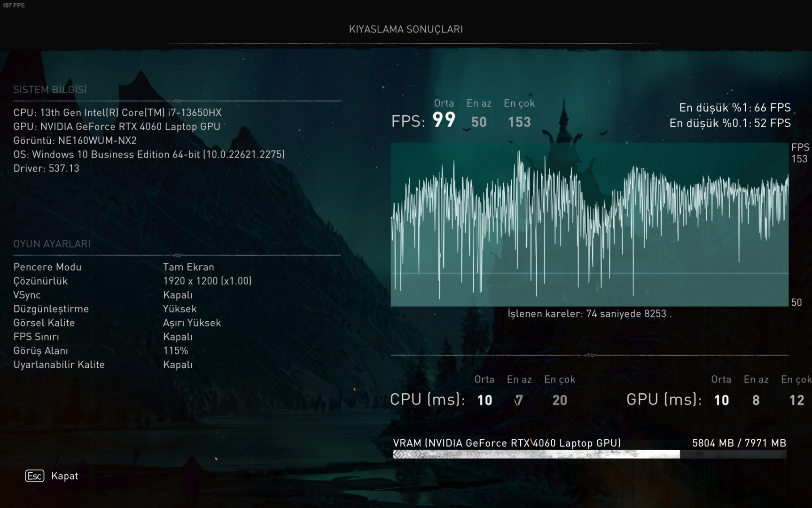Click the Çözünürlük label
Viewport: 812px width, 508px height.
pos(40,281)
